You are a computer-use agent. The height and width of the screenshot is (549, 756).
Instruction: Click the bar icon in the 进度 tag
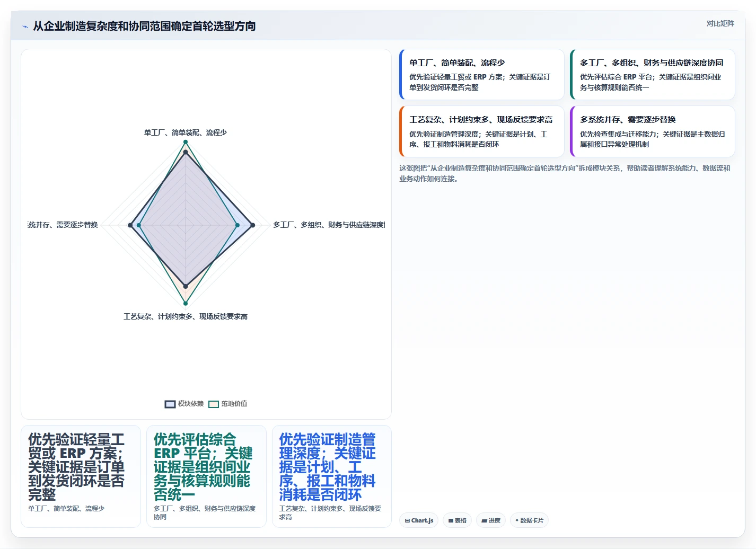[x=484, y=521]
